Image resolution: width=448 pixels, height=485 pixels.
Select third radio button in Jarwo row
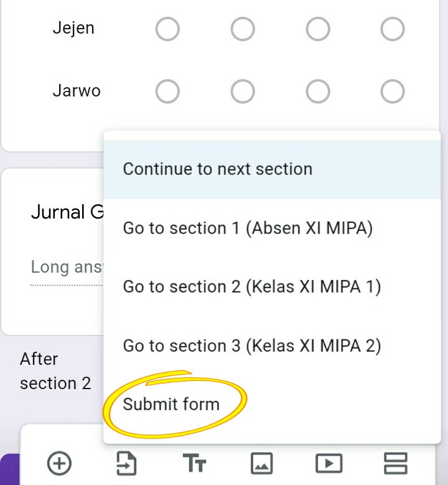[x=318, y=92]
